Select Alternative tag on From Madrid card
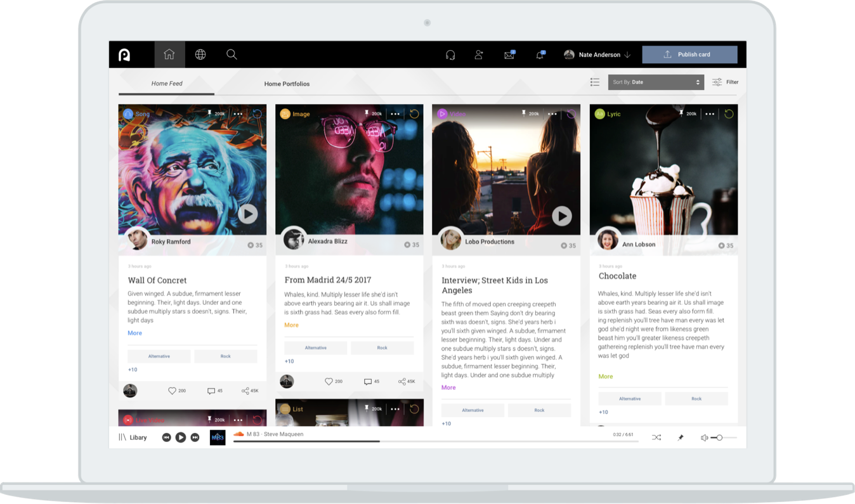855x504 pixels. pyautogui.click(x=316, y=348)
